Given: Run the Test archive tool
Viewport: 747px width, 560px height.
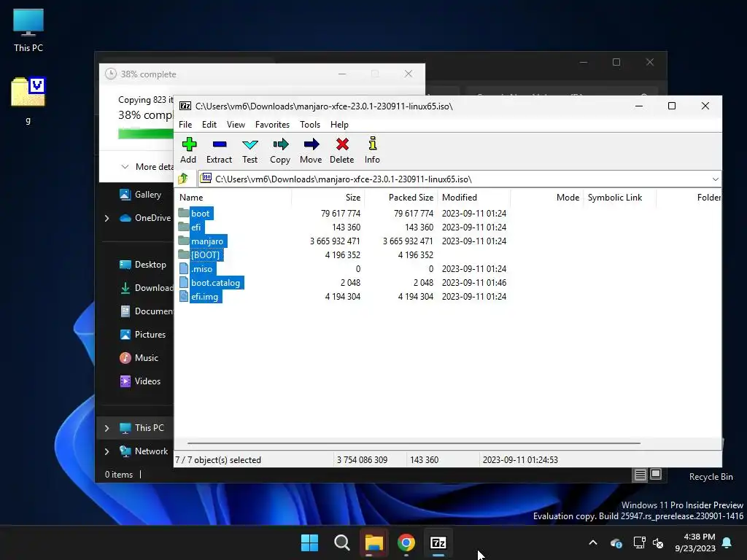Looking at the screenshot, I should point(249,150).
